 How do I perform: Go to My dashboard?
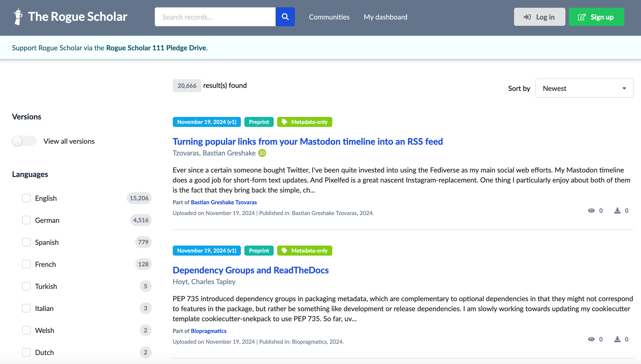click(385, 17)
